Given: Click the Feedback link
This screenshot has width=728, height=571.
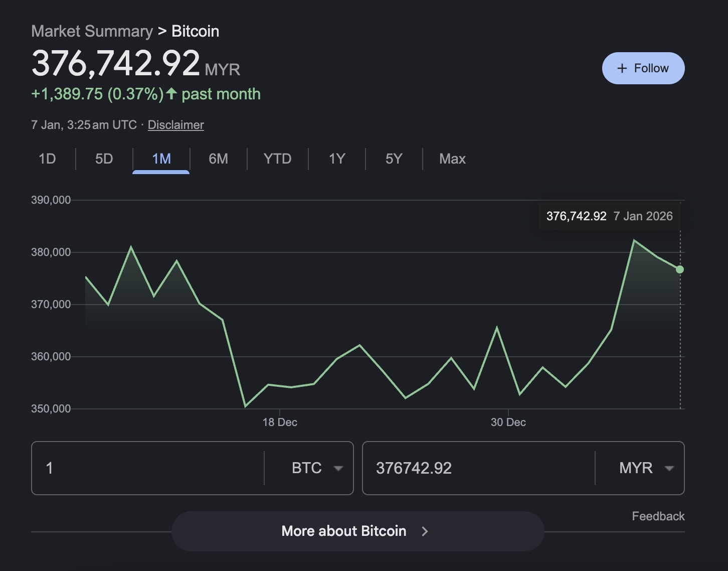Looking at the screenshot, I should tap(658, 516).
